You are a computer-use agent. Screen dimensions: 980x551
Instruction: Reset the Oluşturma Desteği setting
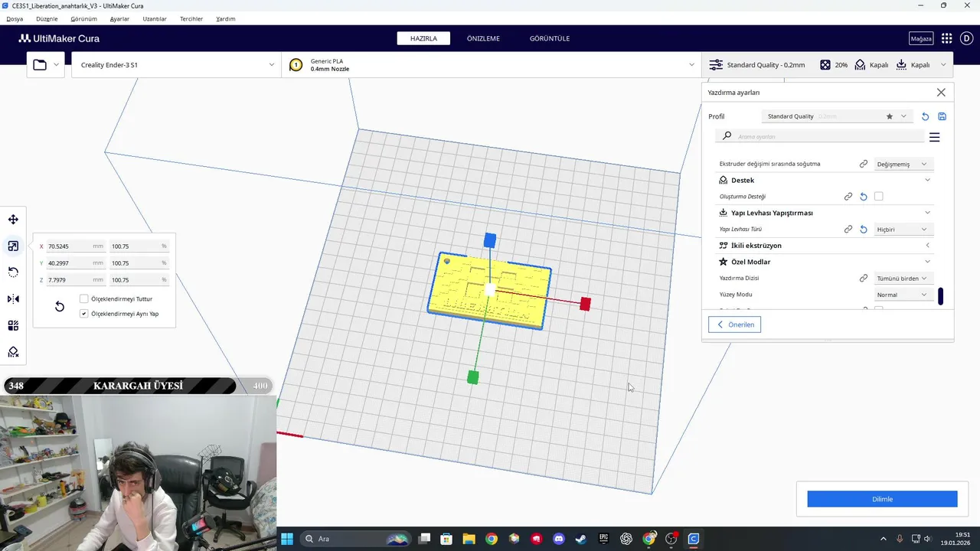pyautogui.click(x=864, y=197)
